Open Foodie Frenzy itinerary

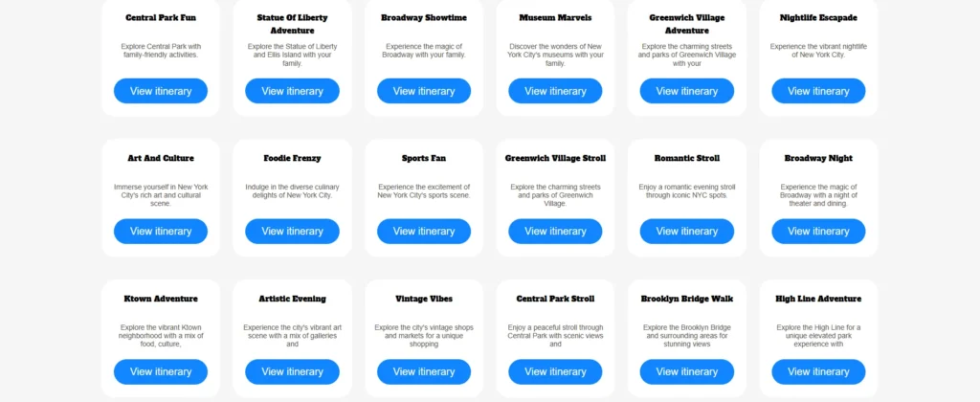click(292, 231)
